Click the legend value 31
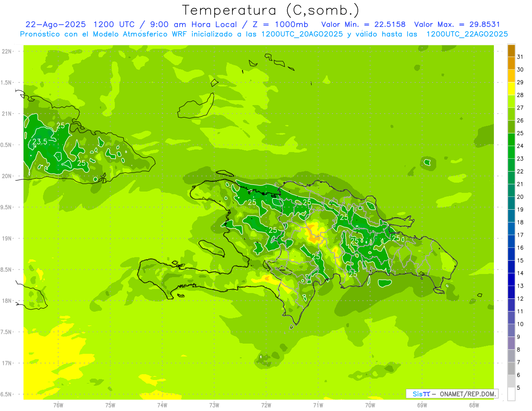 (x=520, y=57)
